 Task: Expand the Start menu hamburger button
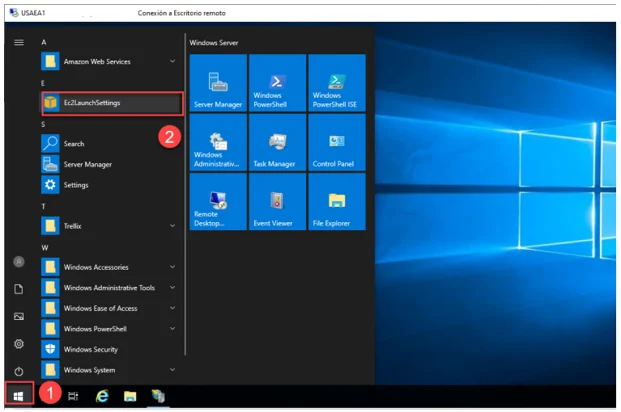(19, 42)
